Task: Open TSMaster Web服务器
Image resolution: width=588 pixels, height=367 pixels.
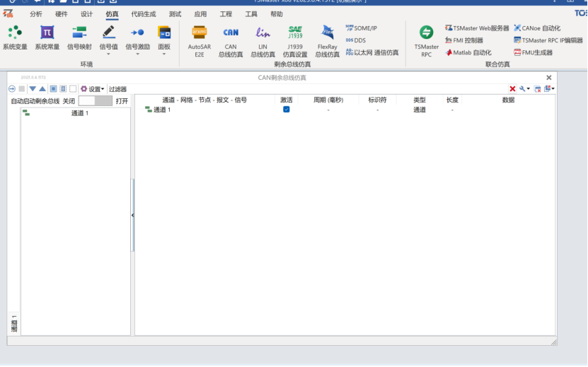Action: (x=477, y=28)
